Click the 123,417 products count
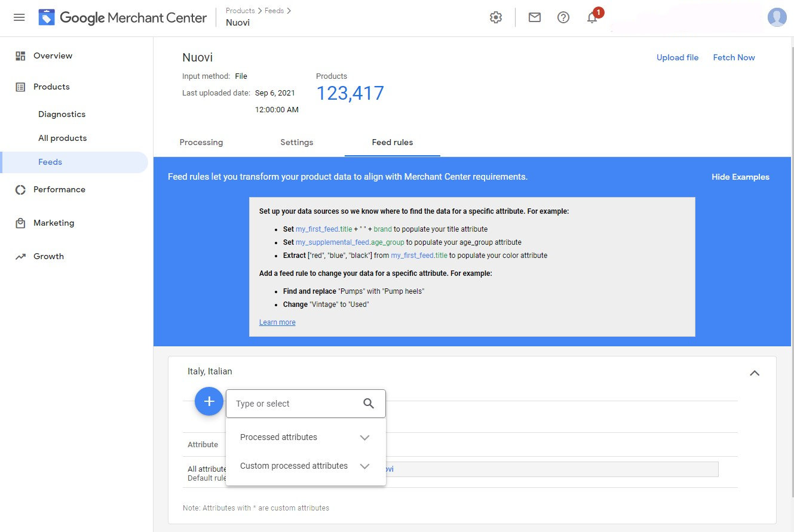The image size is (794, 532). tap(350, 93)
